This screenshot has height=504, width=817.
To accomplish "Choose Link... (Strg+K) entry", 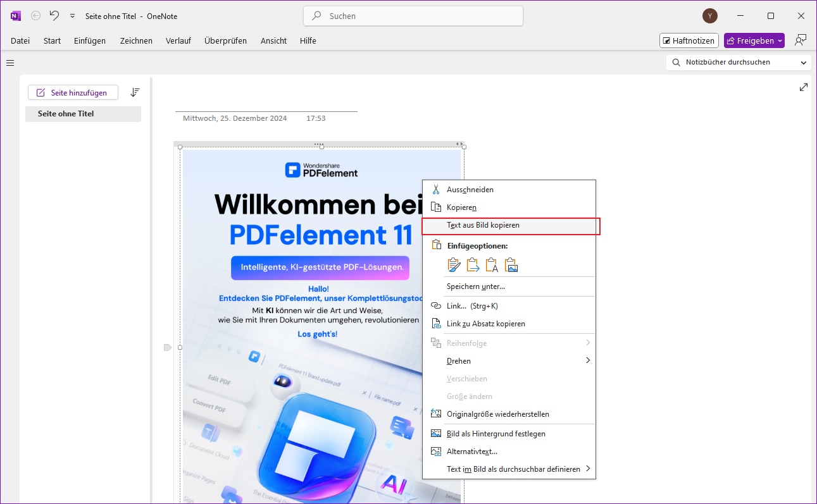I will [x=509, y=306].
